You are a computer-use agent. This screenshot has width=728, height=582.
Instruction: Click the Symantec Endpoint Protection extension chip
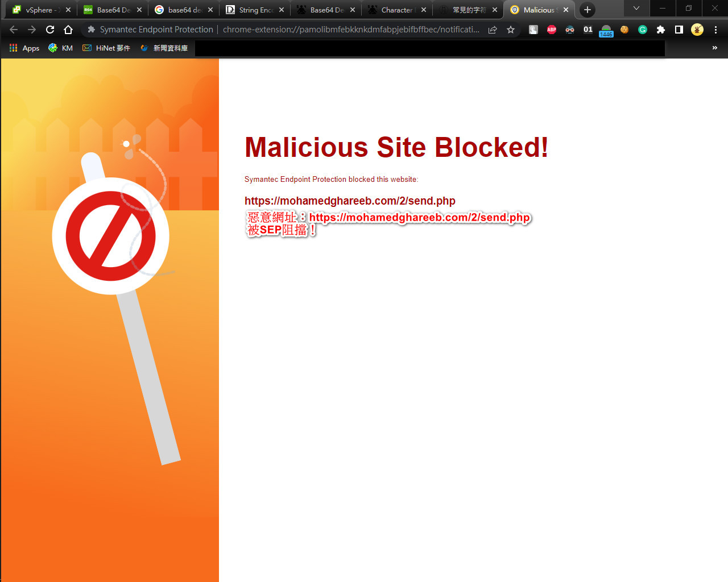(150, 30)
